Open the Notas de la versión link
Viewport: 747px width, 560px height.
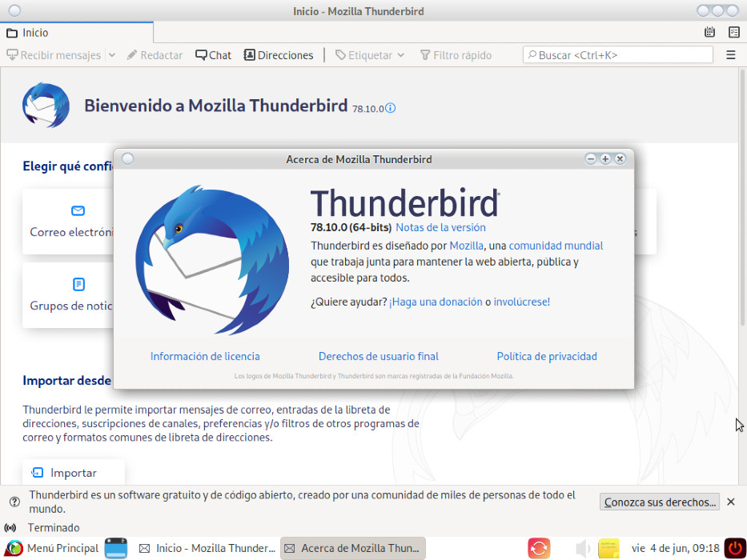pos(440,228)
